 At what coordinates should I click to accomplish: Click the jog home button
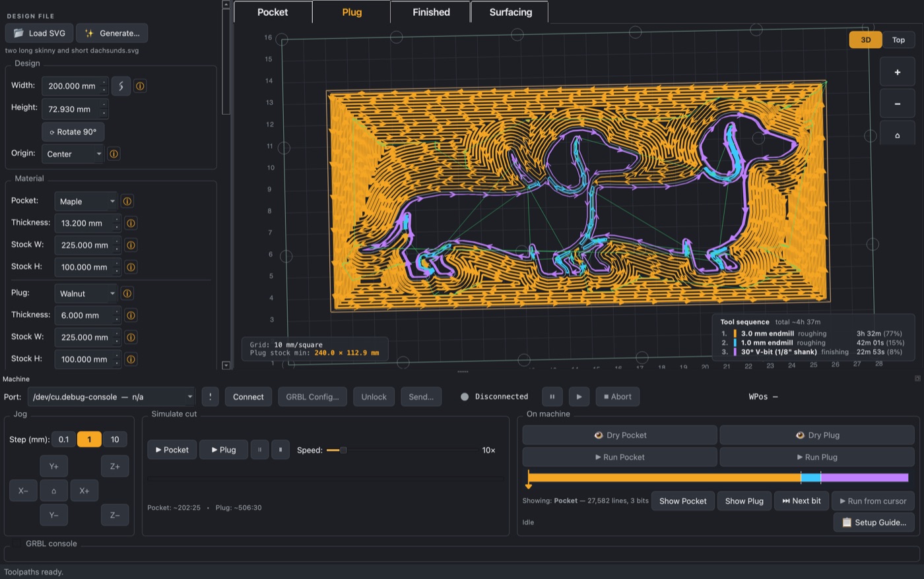(x=53, y=491)
